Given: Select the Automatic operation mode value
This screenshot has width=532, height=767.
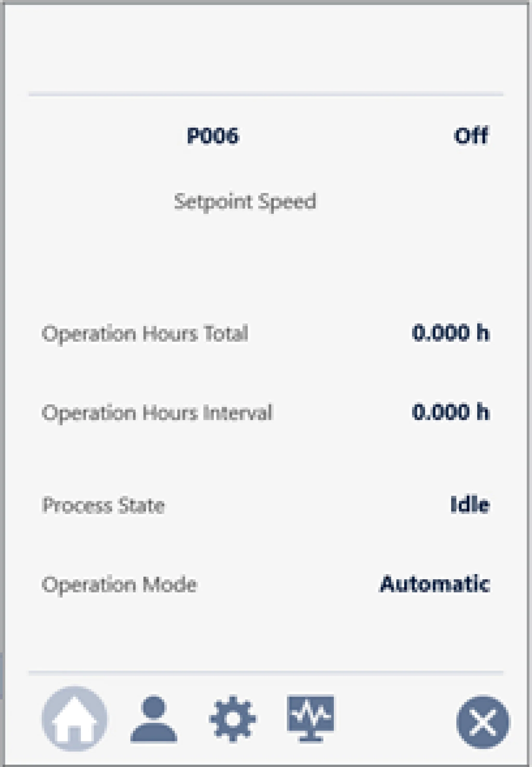Looking at the screenshot, I should [x=435, y=584].
